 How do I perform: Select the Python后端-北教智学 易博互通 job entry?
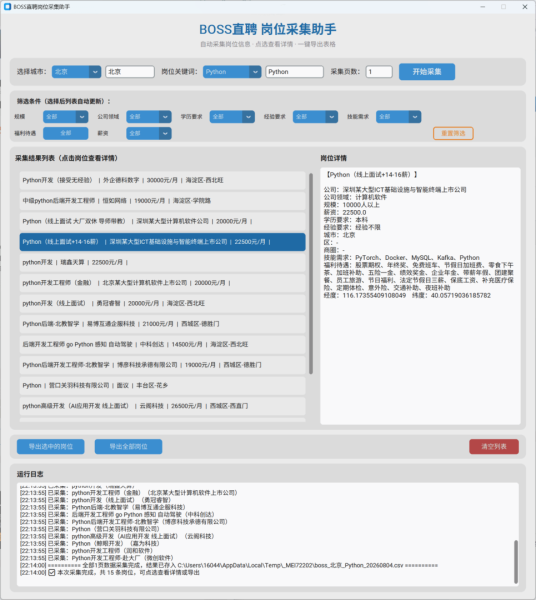pos(163,324)
